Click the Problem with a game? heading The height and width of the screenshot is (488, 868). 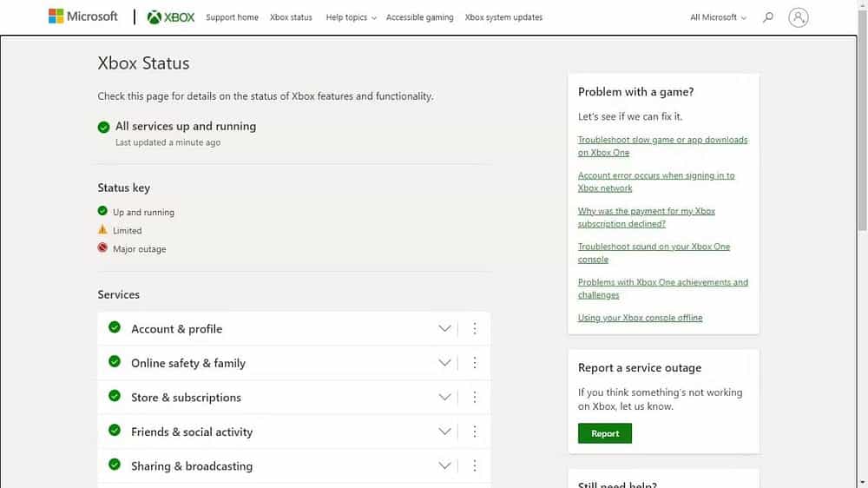(635, 92)
